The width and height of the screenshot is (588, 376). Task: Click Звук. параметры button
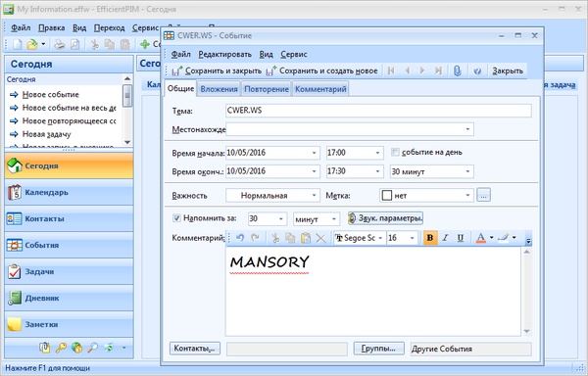click(x=385, y=218)
